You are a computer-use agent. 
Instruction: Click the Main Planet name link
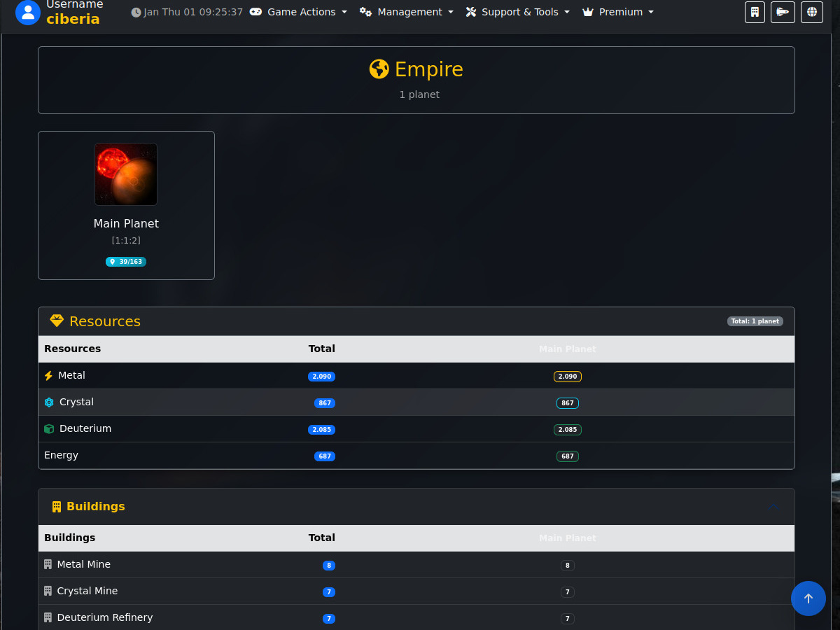pyautogui.click(x=126, y=223)
